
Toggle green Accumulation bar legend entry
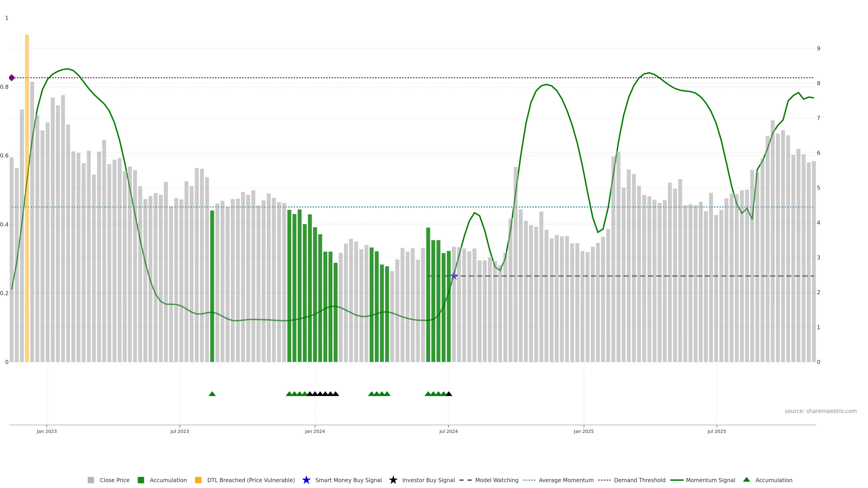pyautogui.click(x=168, y=480)
